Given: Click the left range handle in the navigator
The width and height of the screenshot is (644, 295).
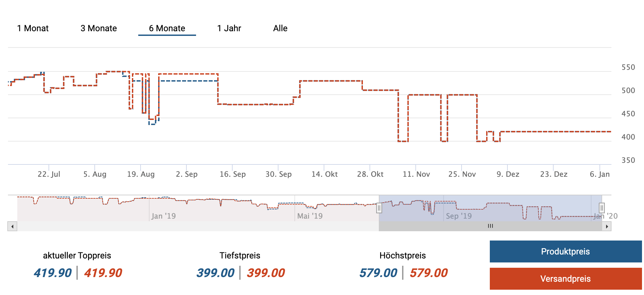Looking at the screenshot, I should tap(379, 208).
